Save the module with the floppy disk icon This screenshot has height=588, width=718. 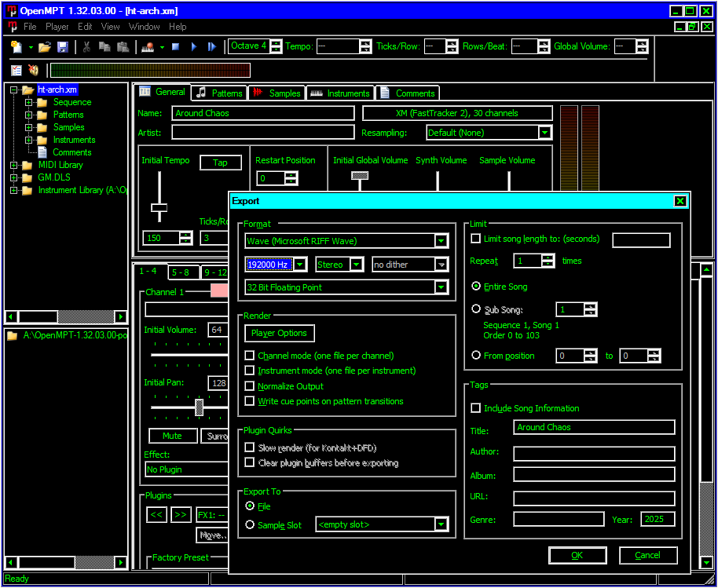62,46
